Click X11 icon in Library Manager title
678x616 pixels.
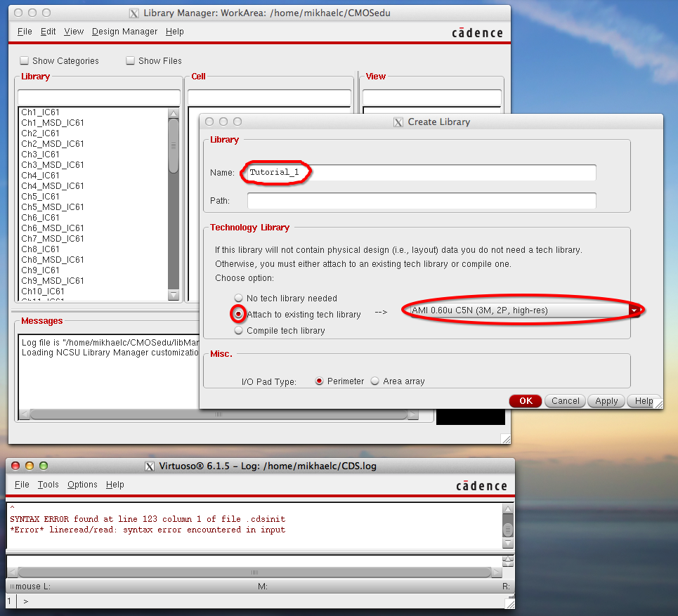(x=134, y=13)
